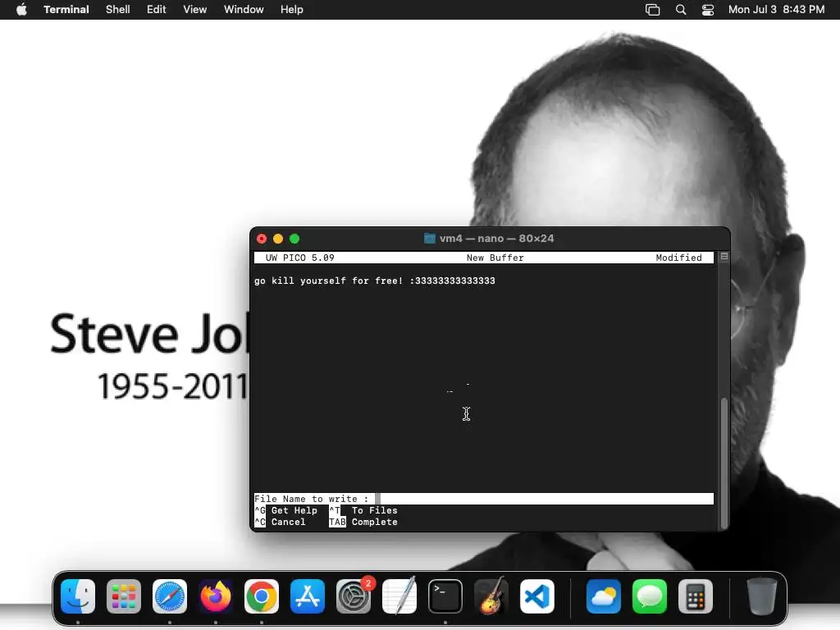
Task: Open the Weather app in Dock
Action: point(604,596)
